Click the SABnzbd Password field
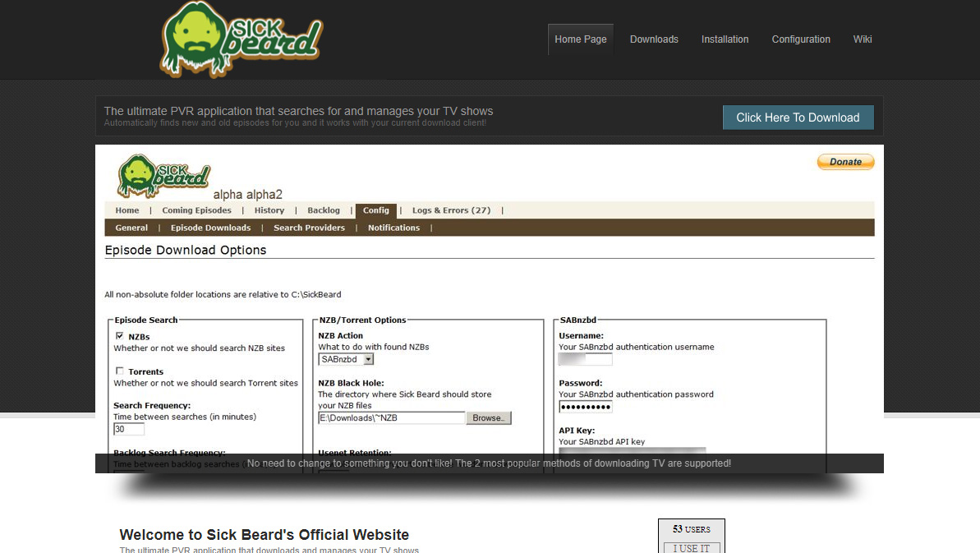 click(585, 407)
